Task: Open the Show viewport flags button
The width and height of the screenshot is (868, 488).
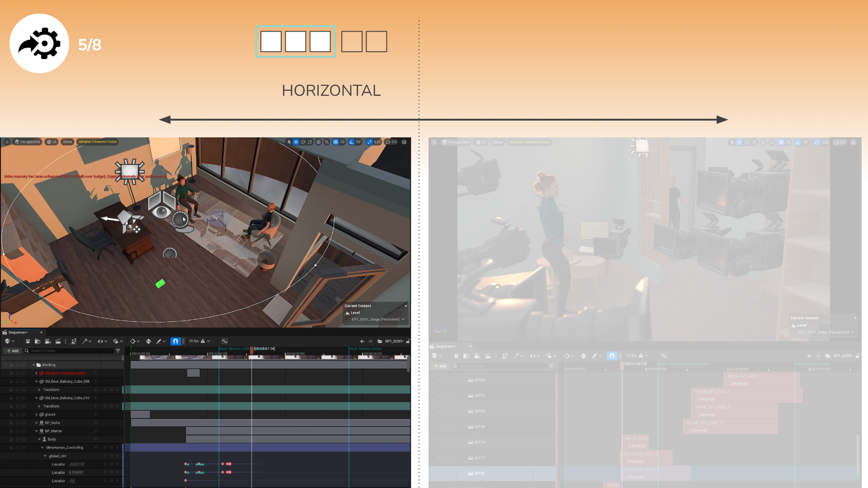Action: pos(67,142)
